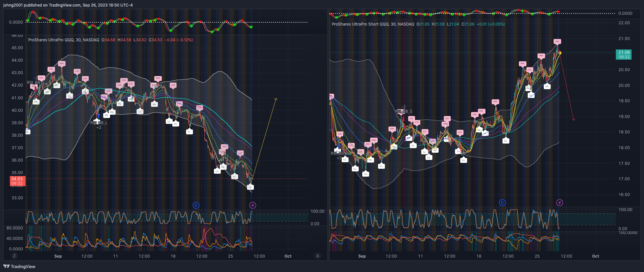
Task: Click the 25 date label on right chart
Action: (537, 256)
